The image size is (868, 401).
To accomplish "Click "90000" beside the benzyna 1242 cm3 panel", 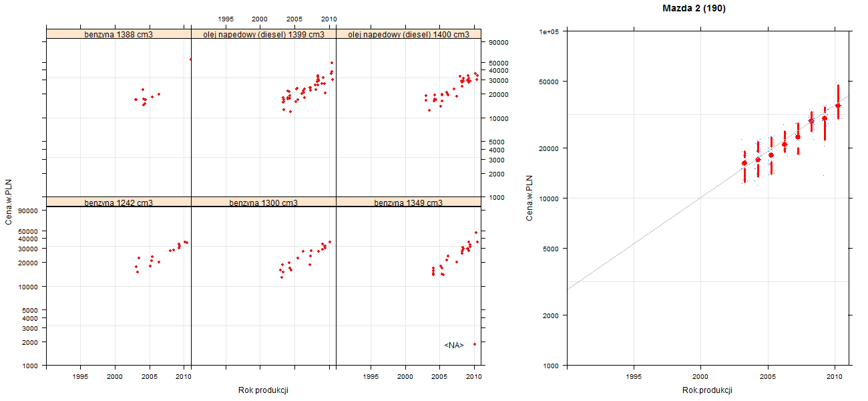I will click(x=29, y=211).
